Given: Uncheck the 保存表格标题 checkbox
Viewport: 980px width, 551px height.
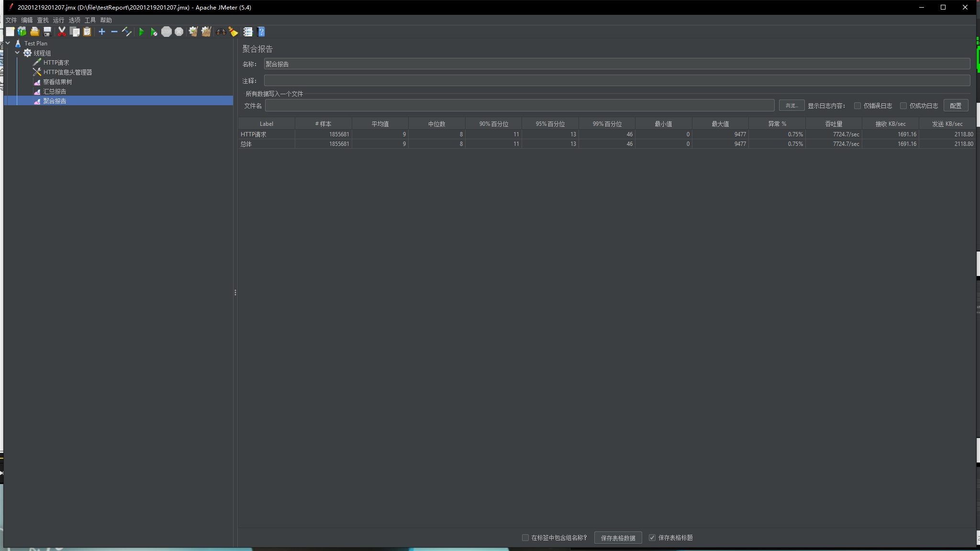Looking at the screenshot, I should pyautogui.click(x=652, y=538).
